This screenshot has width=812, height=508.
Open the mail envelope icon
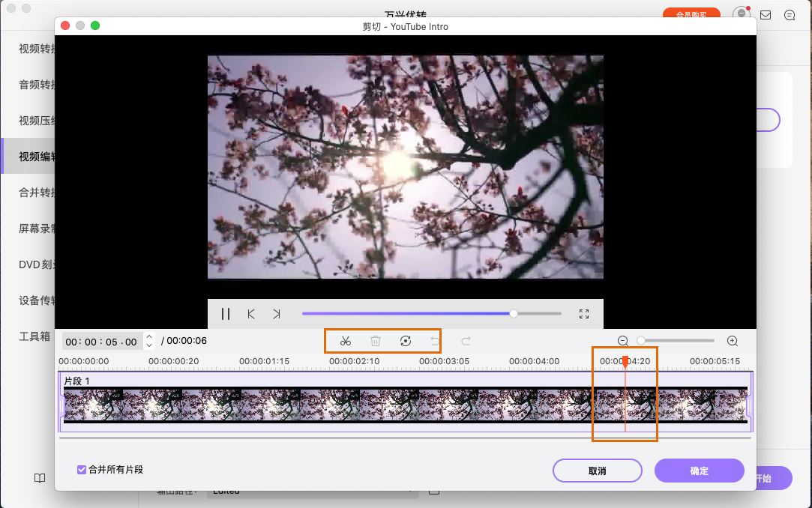pyautogui.click(x=766, y=14)
